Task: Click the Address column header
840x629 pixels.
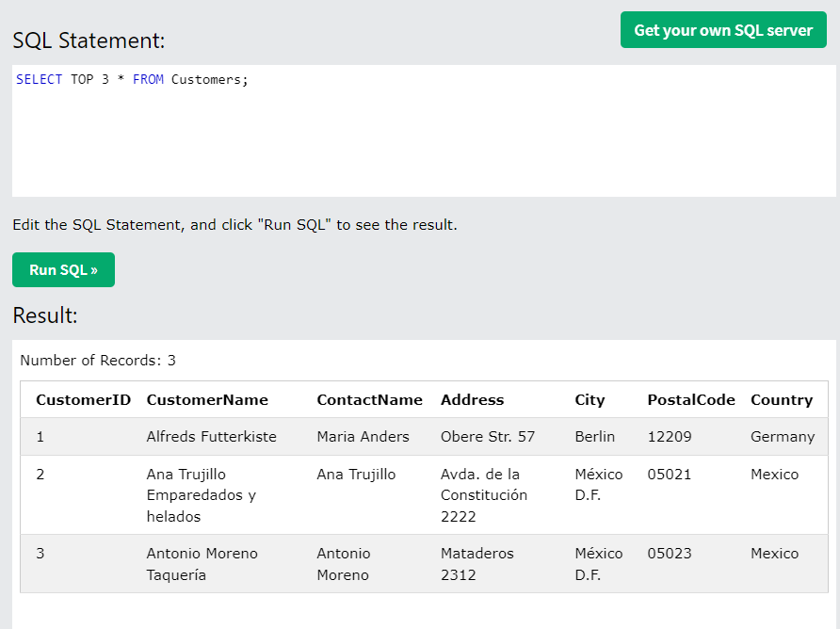Action: [472, 399]
